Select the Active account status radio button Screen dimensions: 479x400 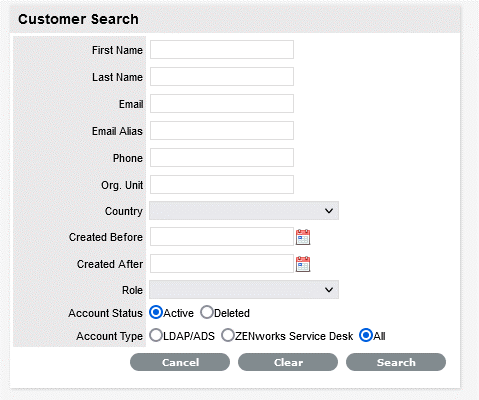click(x=156, y=312)
